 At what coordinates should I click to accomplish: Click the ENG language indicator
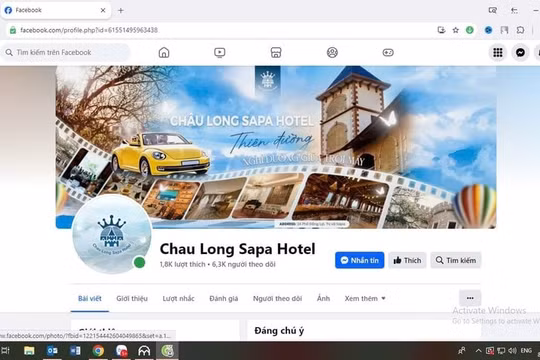(526, 351)
